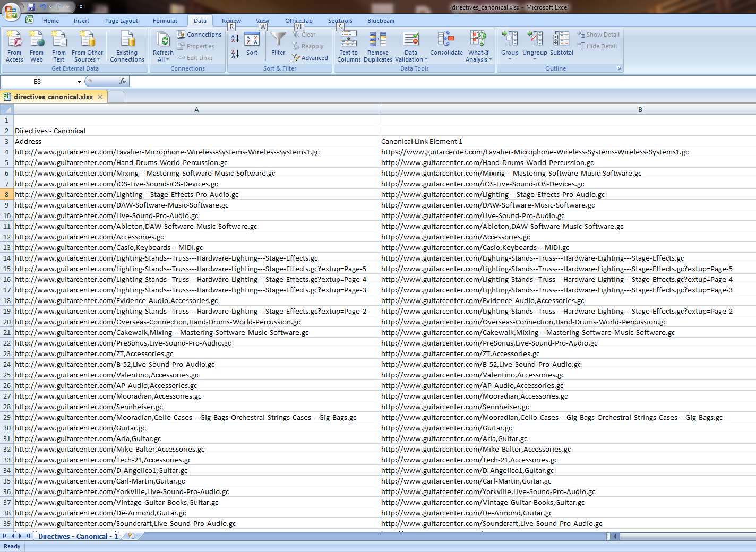Select the Directives - Canonical - 1 sheet tab
The height and width of the screenshot is (552, 756).
click(x=78, y=536)
